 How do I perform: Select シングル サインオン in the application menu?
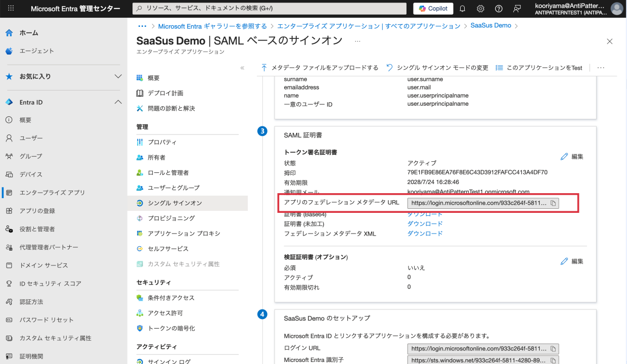[188, 203]
